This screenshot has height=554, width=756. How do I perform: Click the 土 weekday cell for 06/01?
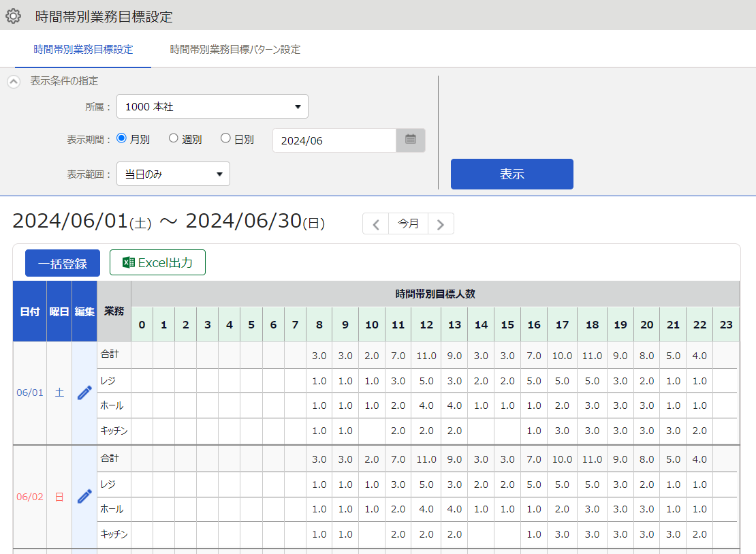(x=59, y=393)
